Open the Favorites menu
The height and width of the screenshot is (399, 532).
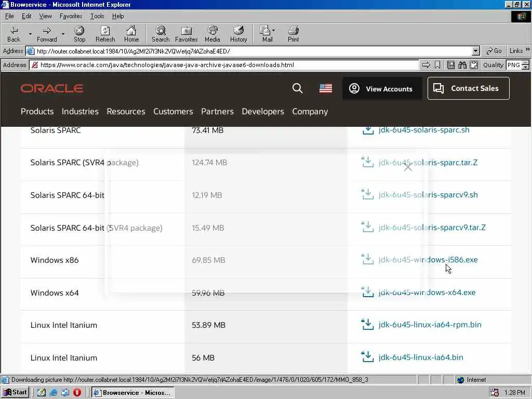(71, 16)
